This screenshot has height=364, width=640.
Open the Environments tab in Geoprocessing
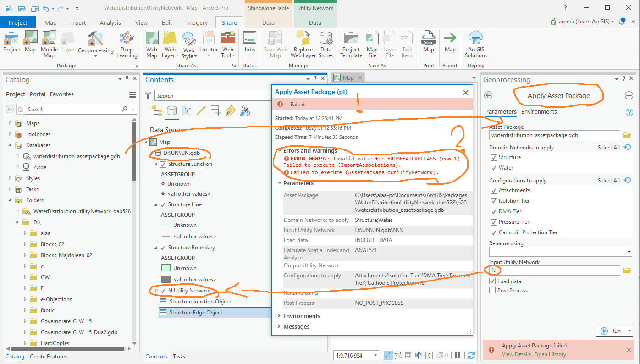pos(539,112)
